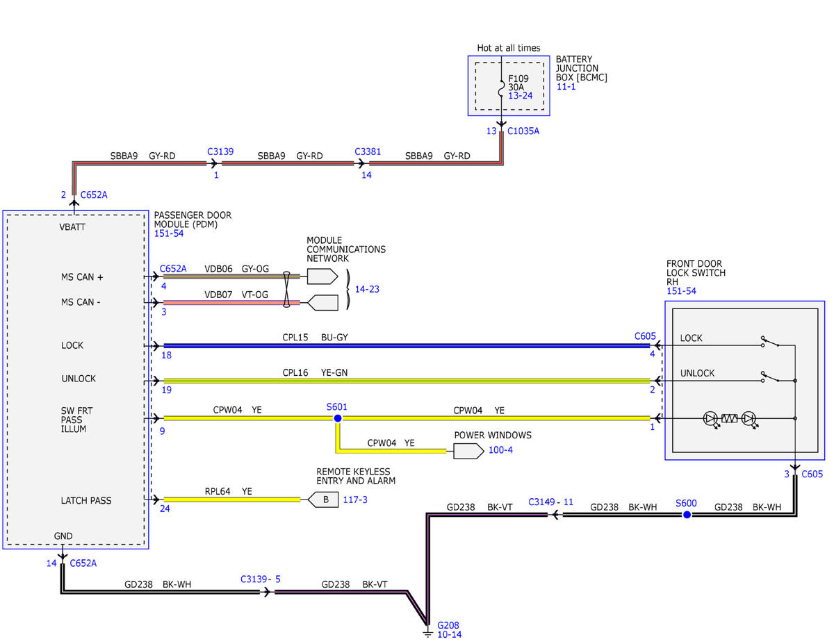Open the 117-3 Remote Keyless Entry reference
Viewport: 834px width, 644px height.
pyautogui.click(x=355, y=499)
